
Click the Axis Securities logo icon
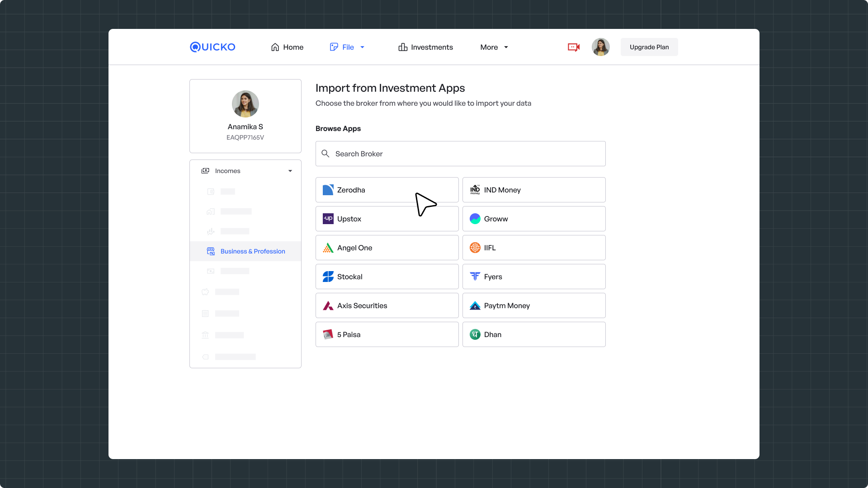(328, 305)
